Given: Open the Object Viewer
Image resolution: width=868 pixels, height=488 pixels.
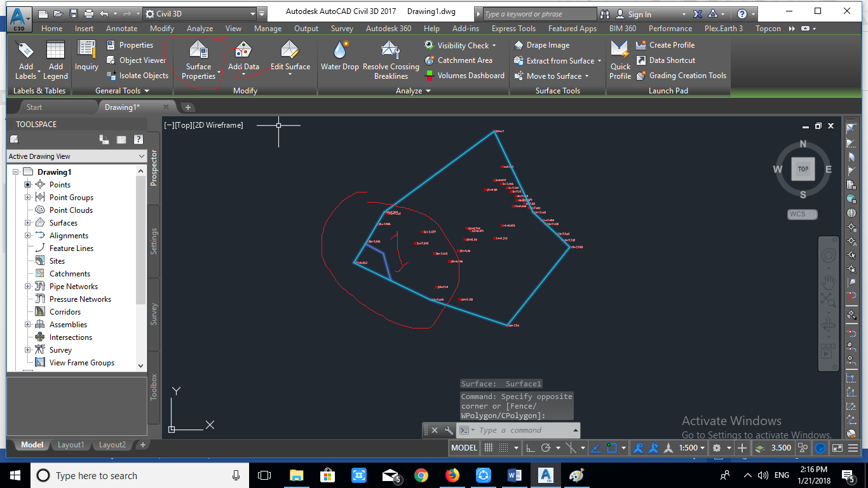Looking at the screenshot, I should point(136,60).
